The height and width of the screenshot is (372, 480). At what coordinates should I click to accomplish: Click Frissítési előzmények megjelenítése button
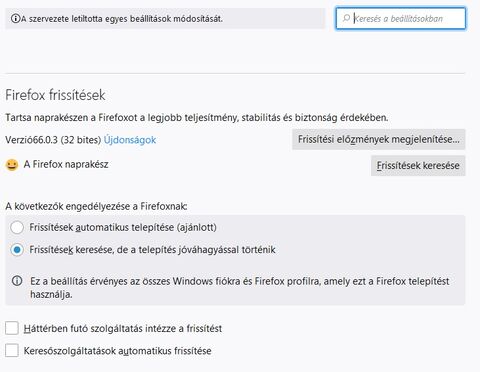pos(379,139)
